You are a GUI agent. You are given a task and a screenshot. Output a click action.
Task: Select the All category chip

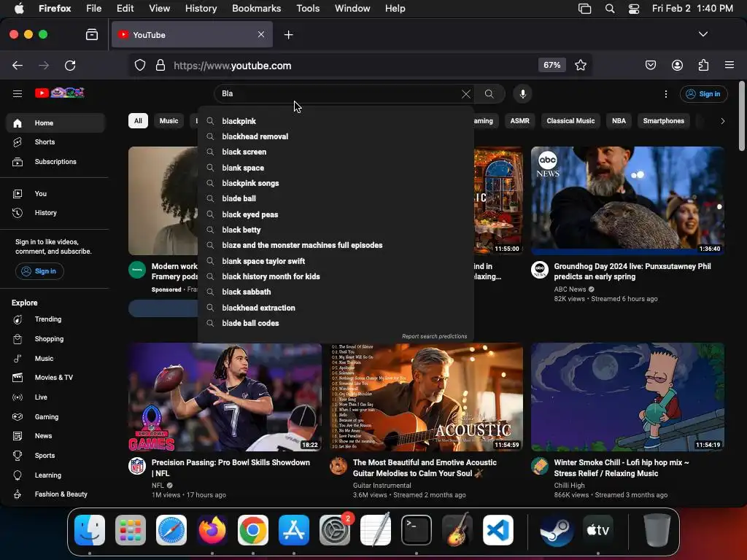(x=138, y=121)
